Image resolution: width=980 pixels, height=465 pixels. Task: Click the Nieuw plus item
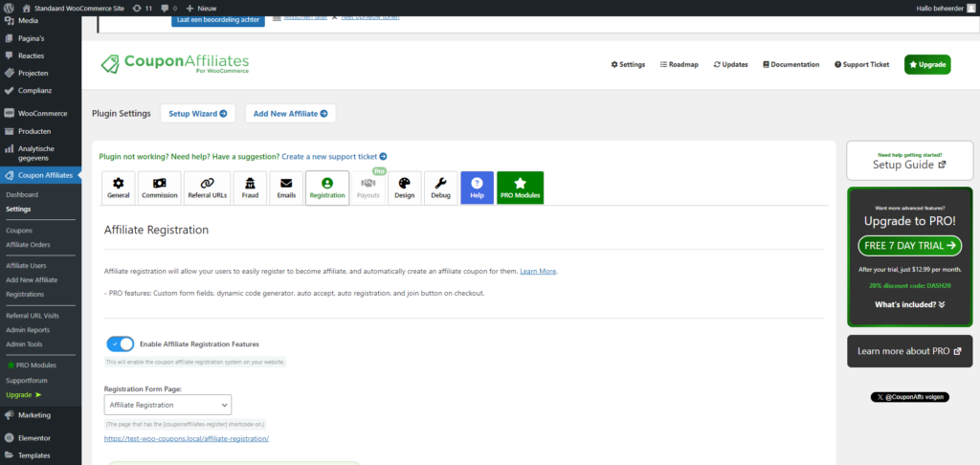click(201, 9)
